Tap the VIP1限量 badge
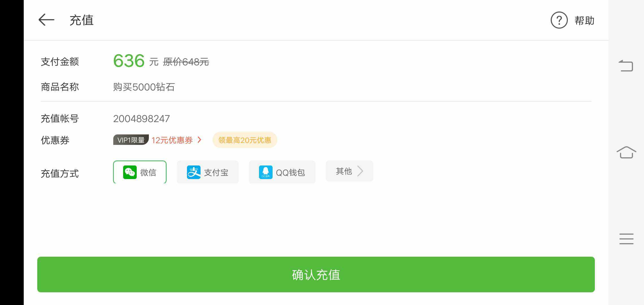 click(x=131, y=140)
